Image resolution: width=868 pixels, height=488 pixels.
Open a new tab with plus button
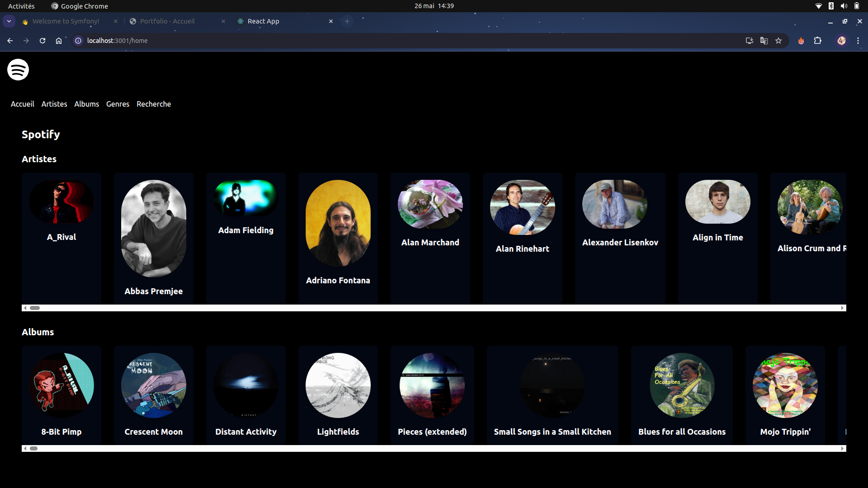tap(347, 21)
